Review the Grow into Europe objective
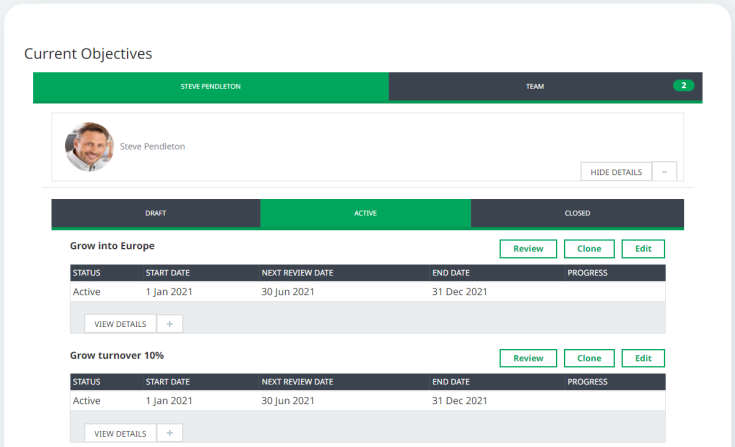Image resolution: width=735 pixels, height=447 pixels. [527, 249]
